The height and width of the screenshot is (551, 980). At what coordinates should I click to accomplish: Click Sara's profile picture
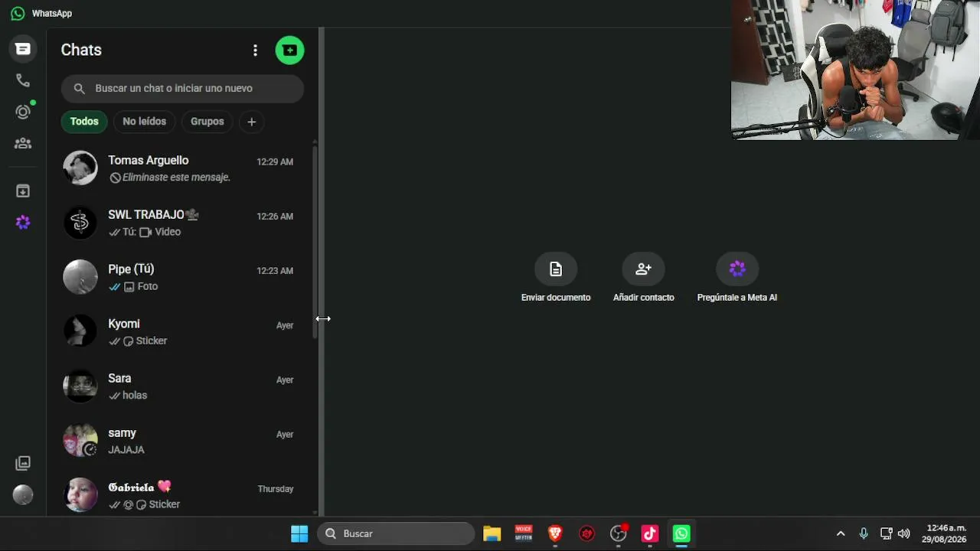[x=80, y=386]
